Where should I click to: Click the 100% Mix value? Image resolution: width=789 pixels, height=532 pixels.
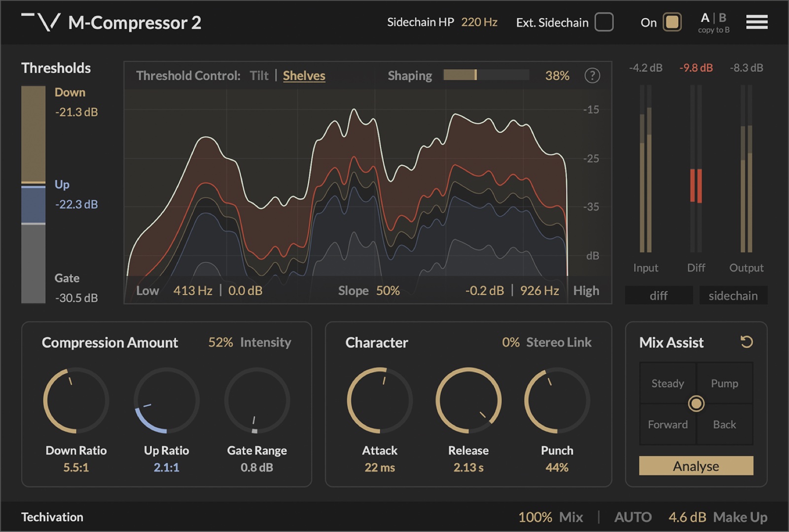click(x=535, y=517)
